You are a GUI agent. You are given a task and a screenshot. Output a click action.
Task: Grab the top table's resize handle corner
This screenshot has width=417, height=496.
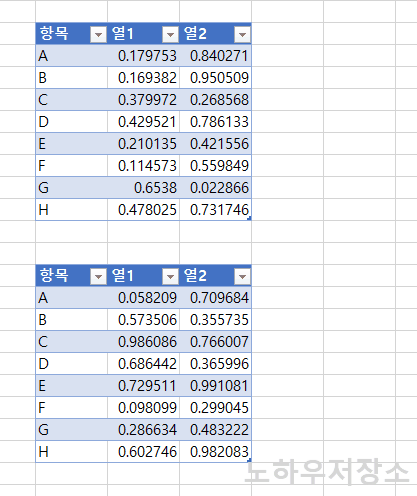pos(249,219)
